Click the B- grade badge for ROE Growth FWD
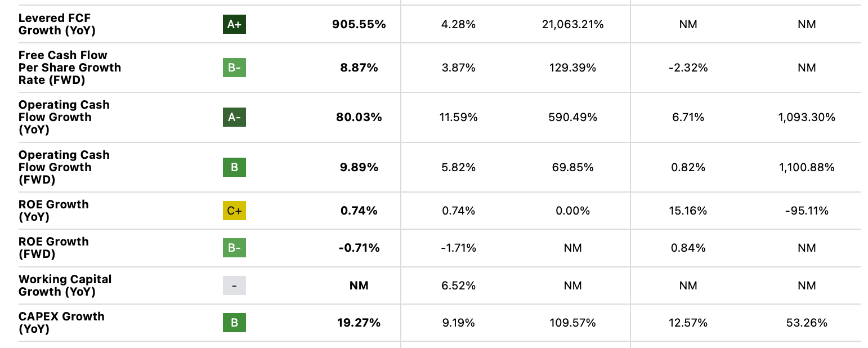Viewport: 868px width, 348px height. [234, 248]
